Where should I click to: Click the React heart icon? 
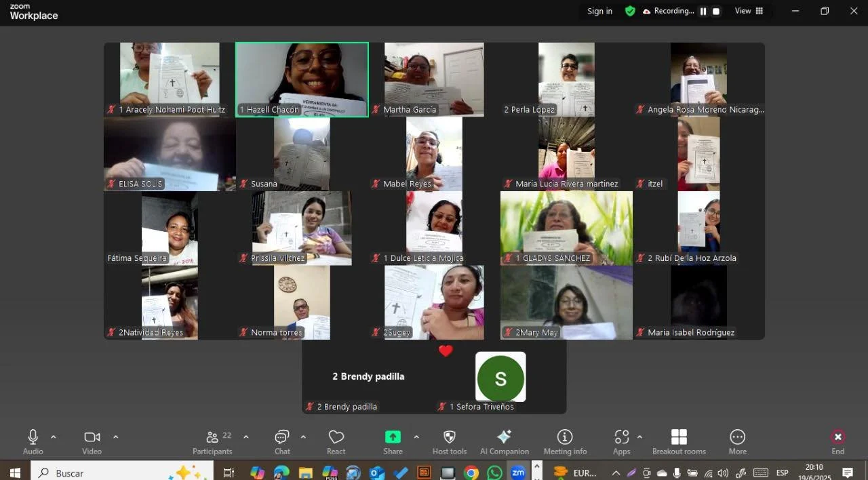336,437
